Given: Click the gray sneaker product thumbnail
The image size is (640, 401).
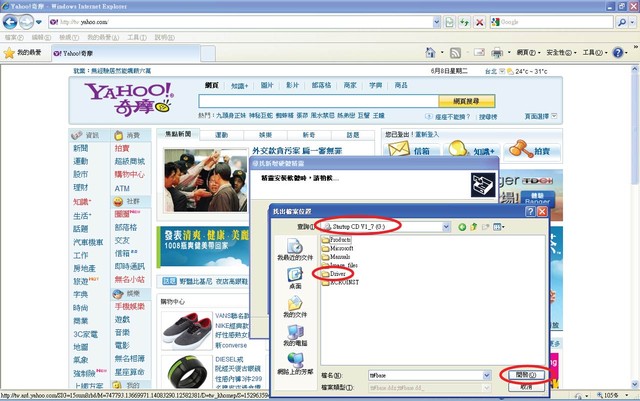Looking at the screenshot, I should point(187,330).
